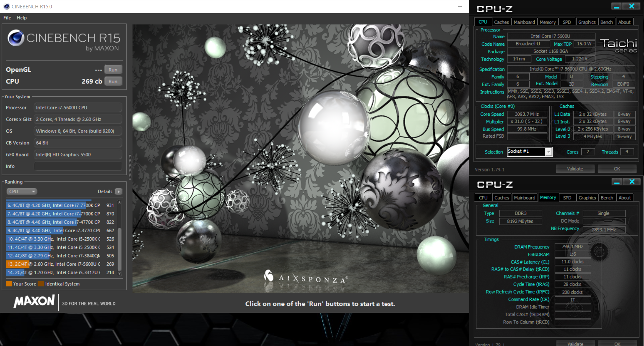The image size is (644, 346).
Task: Click the Info input field
Action: [x=78, y=166]
